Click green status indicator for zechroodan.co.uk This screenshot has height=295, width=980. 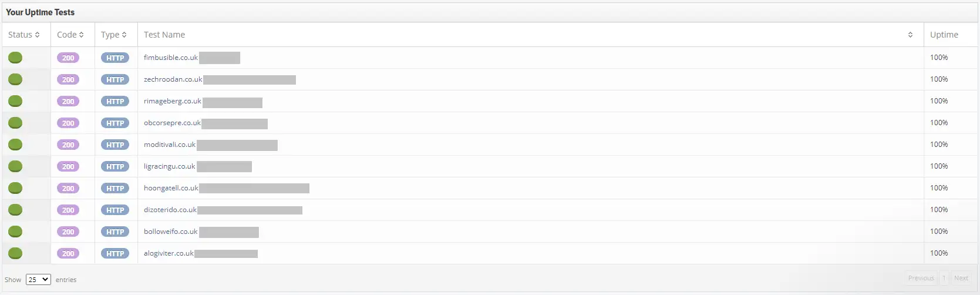click(x=15, y=79)
